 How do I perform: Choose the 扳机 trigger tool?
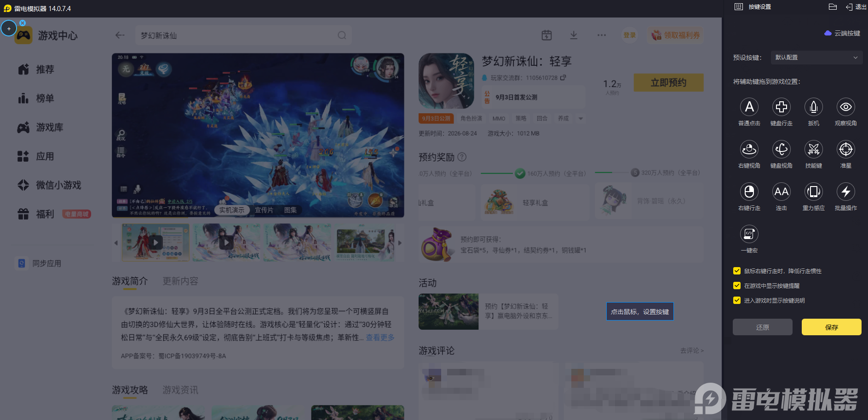pos(813,107)
